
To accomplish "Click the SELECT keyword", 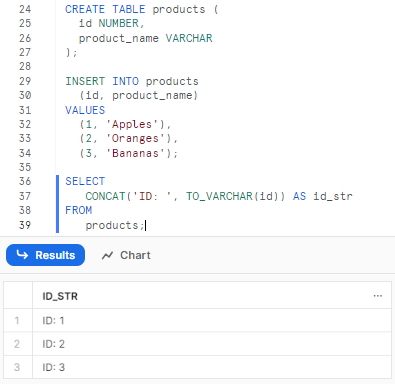I will tap(85, 181).
